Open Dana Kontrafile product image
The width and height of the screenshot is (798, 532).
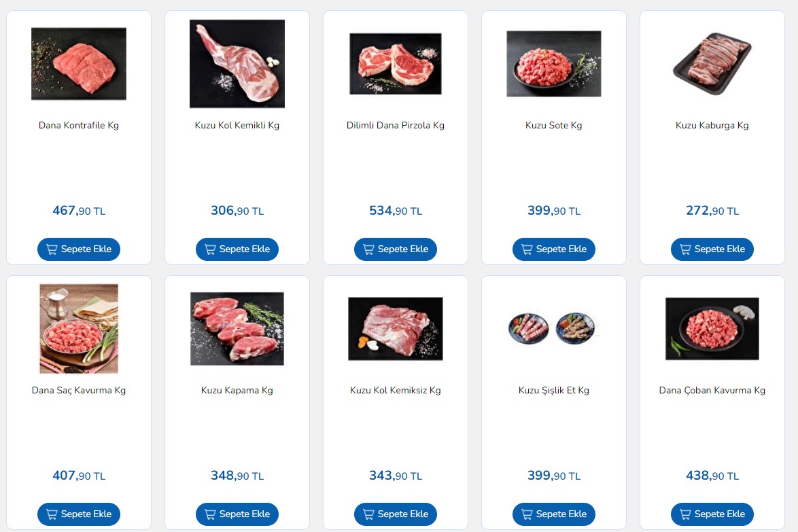coord(79,64)
